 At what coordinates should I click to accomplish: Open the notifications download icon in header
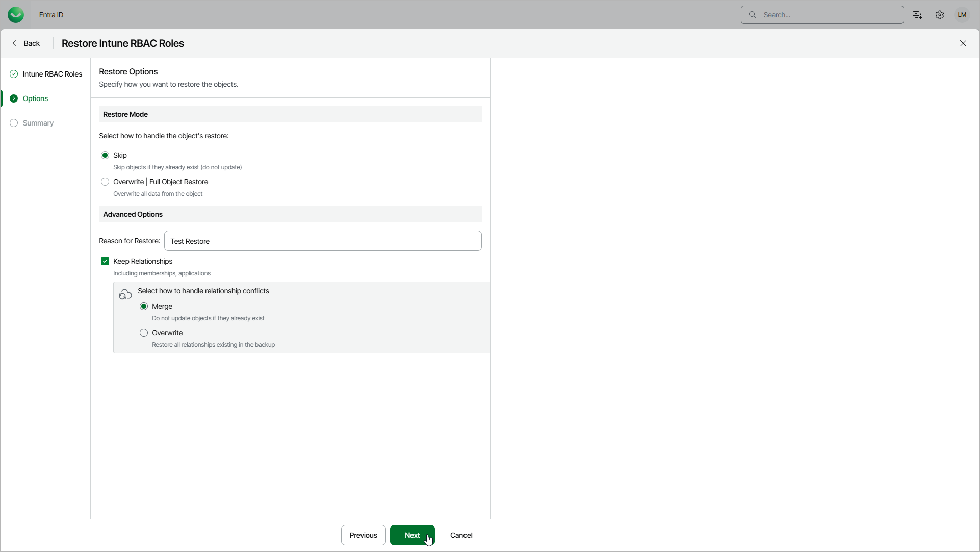[x=917, y=15]
